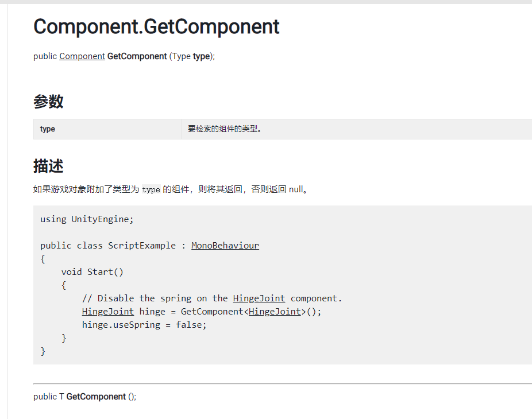The image size is (532, 419).
Task: Click HingeJoint inside the GetComponent angle brackets
Action: (275, 312)
